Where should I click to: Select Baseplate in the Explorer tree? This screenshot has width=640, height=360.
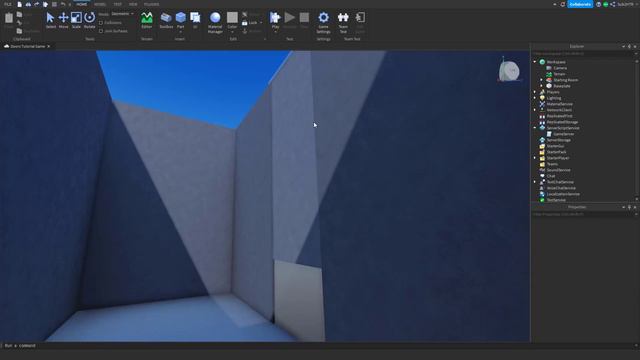coord(562,86)
